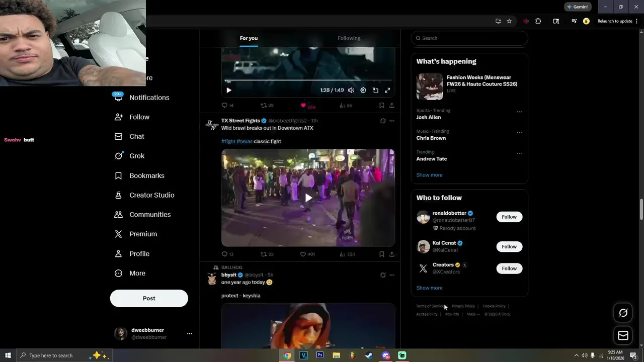Open Creator Studio from the sidebar
This screenshot has height=362, width=644.
[144, 195]
